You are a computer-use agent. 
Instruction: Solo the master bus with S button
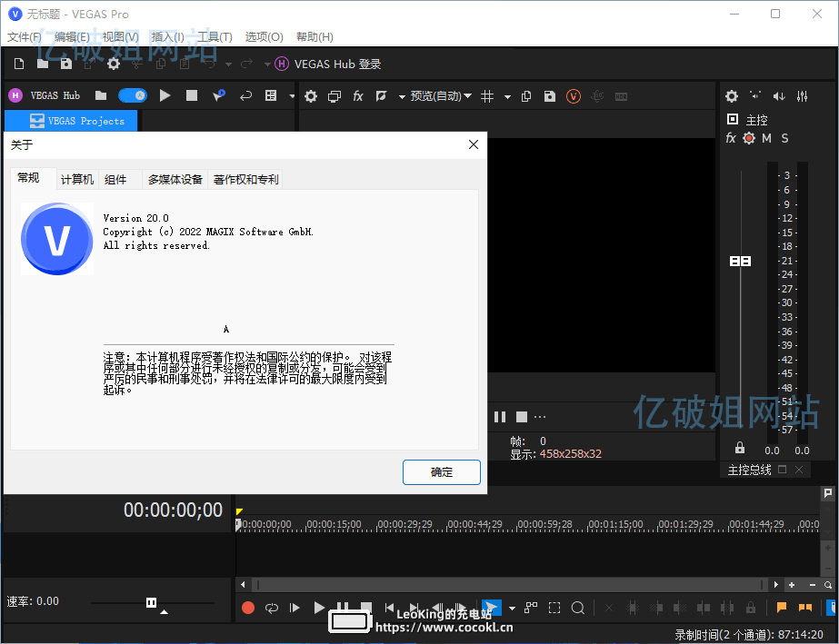click(785, 138)
